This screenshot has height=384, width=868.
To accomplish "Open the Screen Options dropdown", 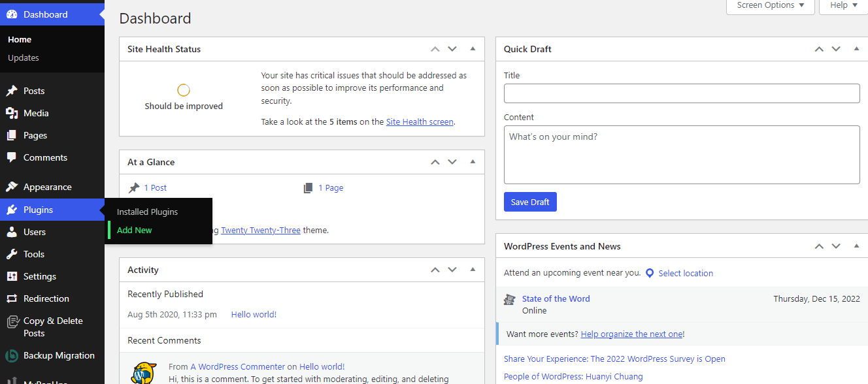I will pyautogui.click(x=770, y=5).
